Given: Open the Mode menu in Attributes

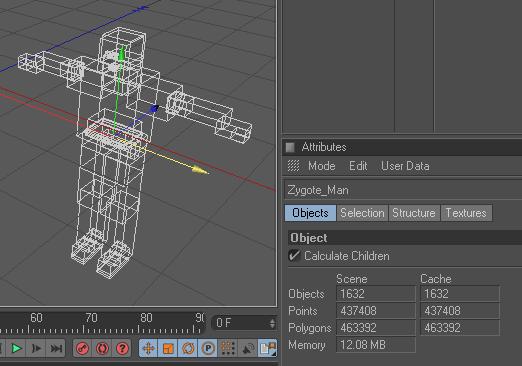Looking at the screenshot, I should point(321,166).
